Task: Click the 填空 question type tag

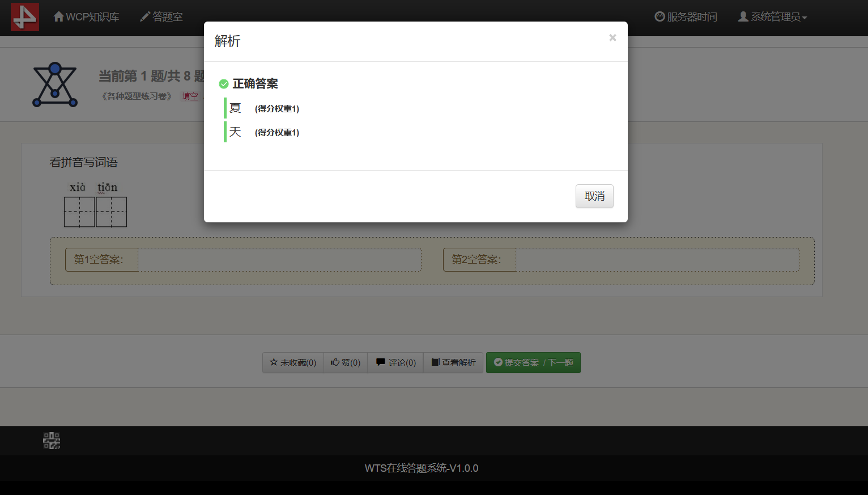Action: coord(190,96)
